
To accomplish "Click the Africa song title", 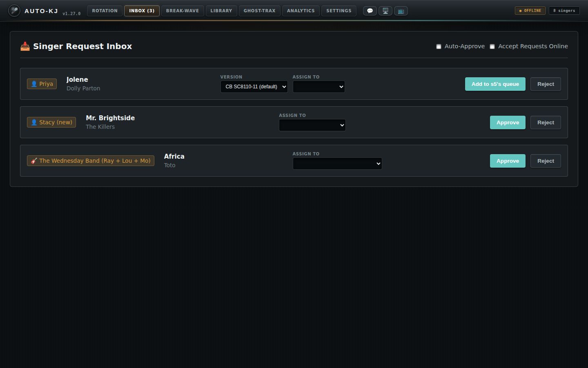I will pyautogui.click(x=174, y=156).
